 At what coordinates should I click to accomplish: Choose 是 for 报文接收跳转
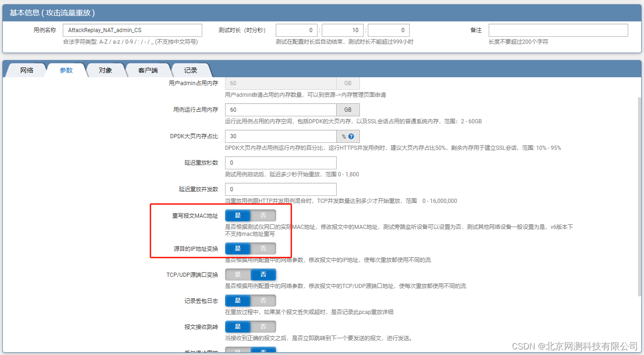(238, 327)
